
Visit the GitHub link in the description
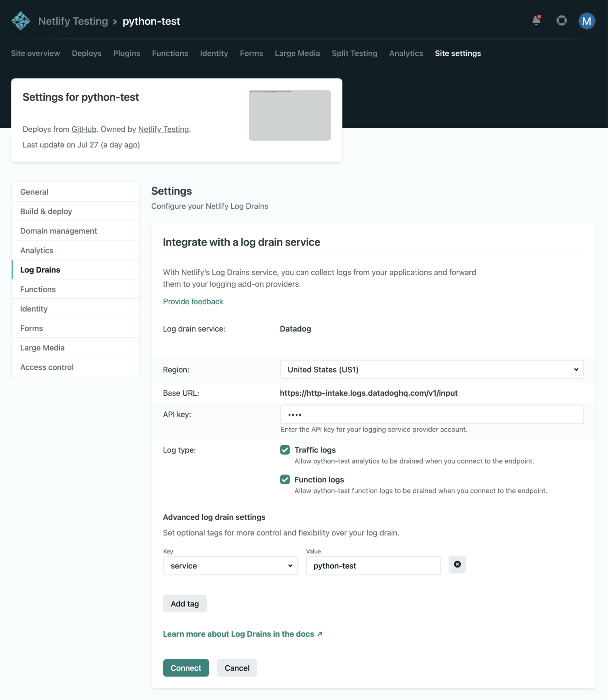[x=84, y=129]
